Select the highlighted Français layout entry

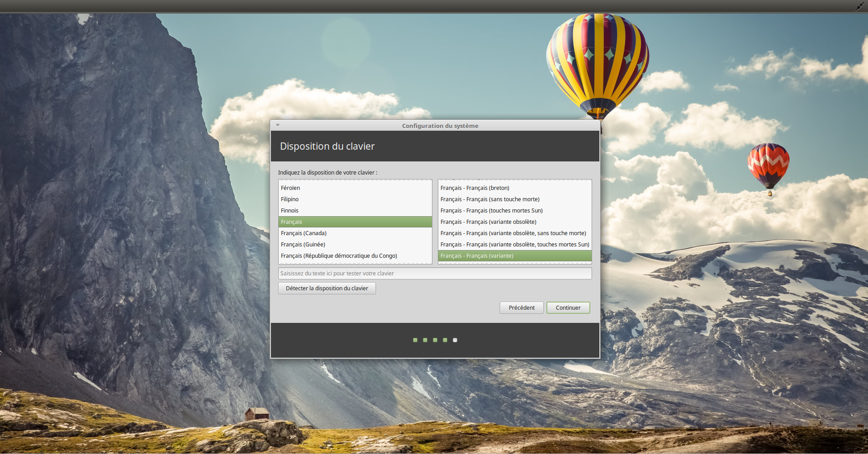[x=291, y=222]
